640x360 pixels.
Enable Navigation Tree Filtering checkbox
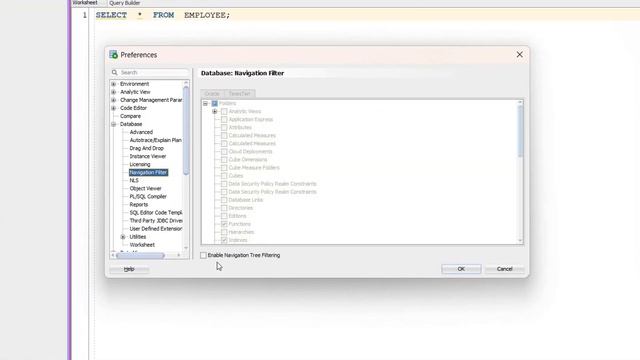click(203, 255)
